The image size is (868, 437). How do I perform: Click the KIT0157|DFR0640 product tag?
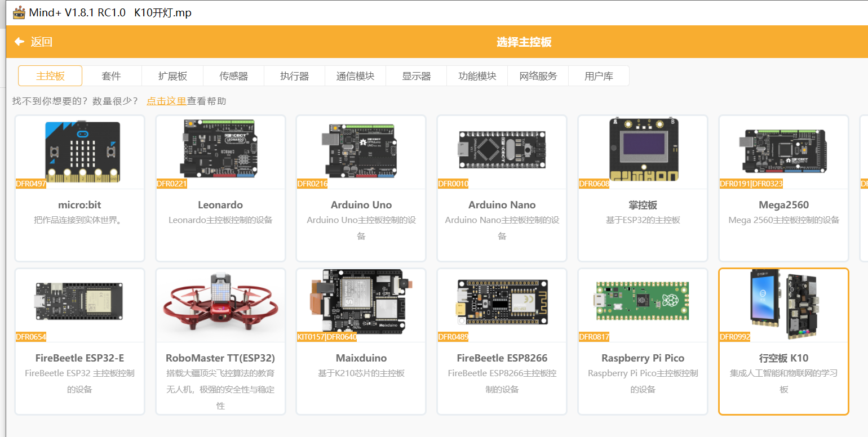(327, 337)
